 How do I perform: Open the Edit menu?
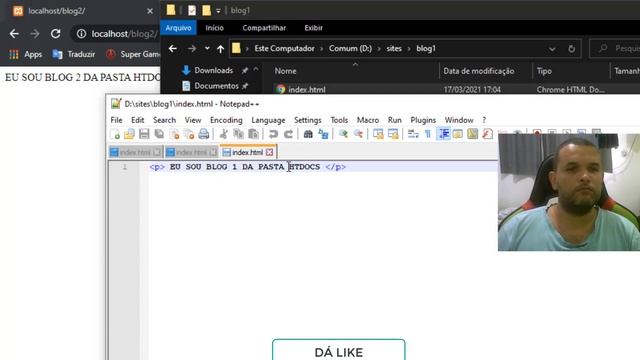coord(138,120)
